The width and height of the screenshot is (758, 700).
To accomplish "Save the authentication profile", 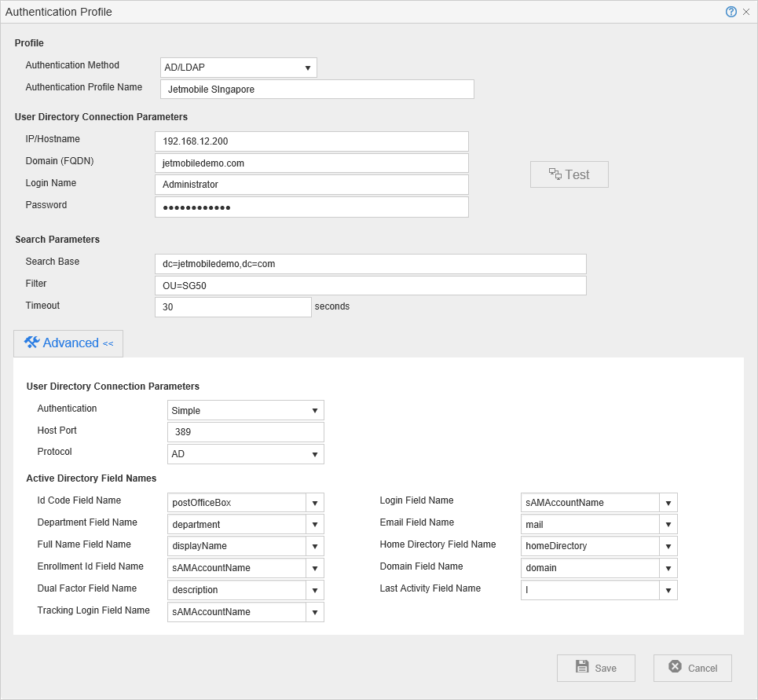I will (595, 668).
